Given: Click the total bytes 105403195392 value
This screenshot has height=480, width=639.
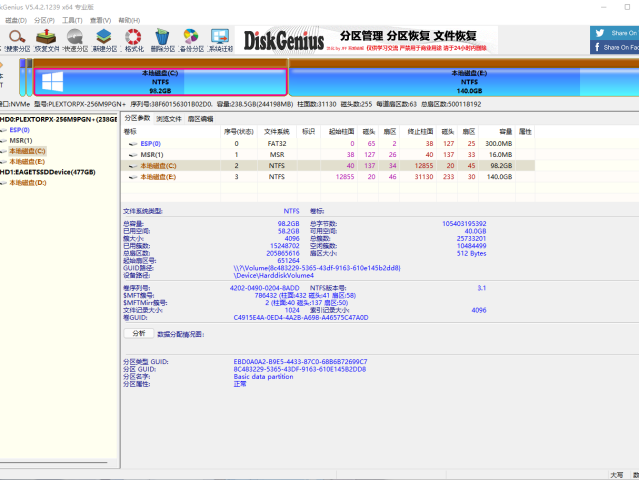Looking at the screenshot, I should [464, 224].
